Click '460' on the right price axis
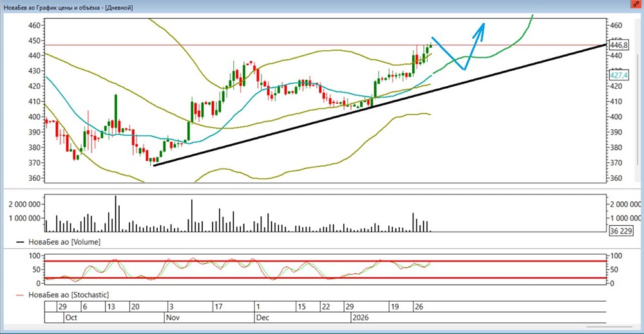Image resolution: width=644 pixels, height=334 pixels. [616, 26]
